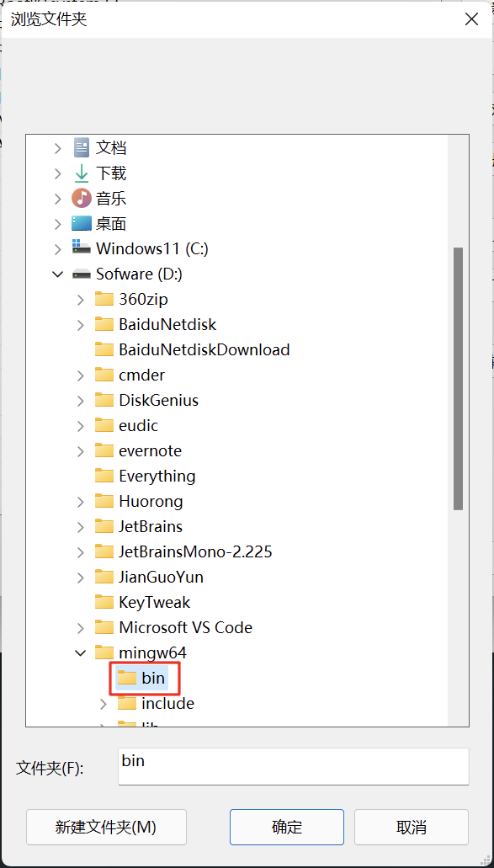Collapse the mingw64 folder node

point(80,652)
